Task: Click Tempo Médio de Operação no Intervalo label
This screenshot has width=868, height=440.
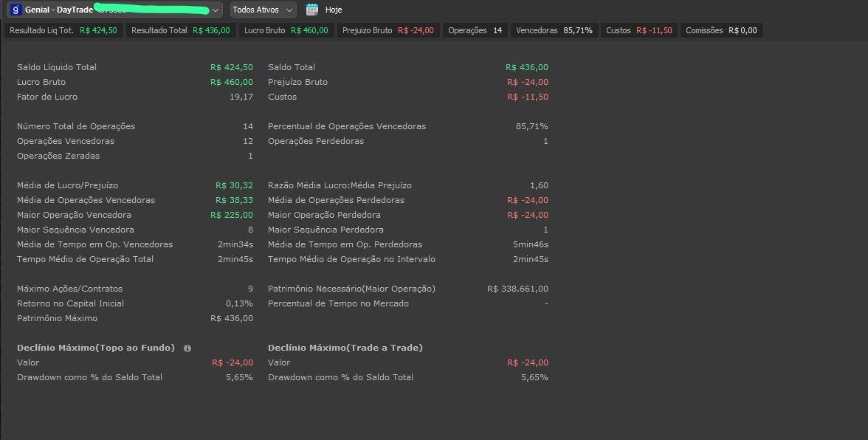Action: pos(352,259)
